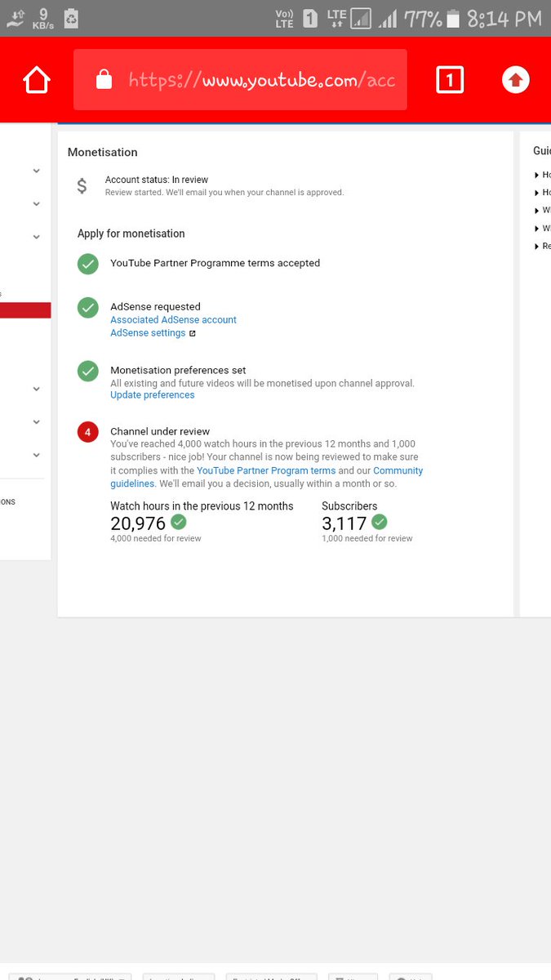Tap the SIM 1 icon in status bar
The width and height of the screenshot is (551, 980).
310,18
